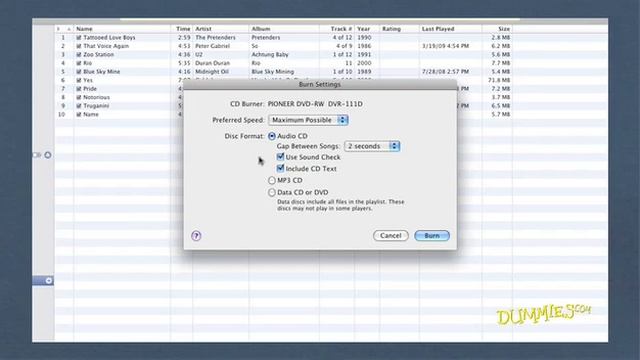Select the Tattooed Love Boys song name
Screen dimensions: 640x360
click(x=109, y=38)
